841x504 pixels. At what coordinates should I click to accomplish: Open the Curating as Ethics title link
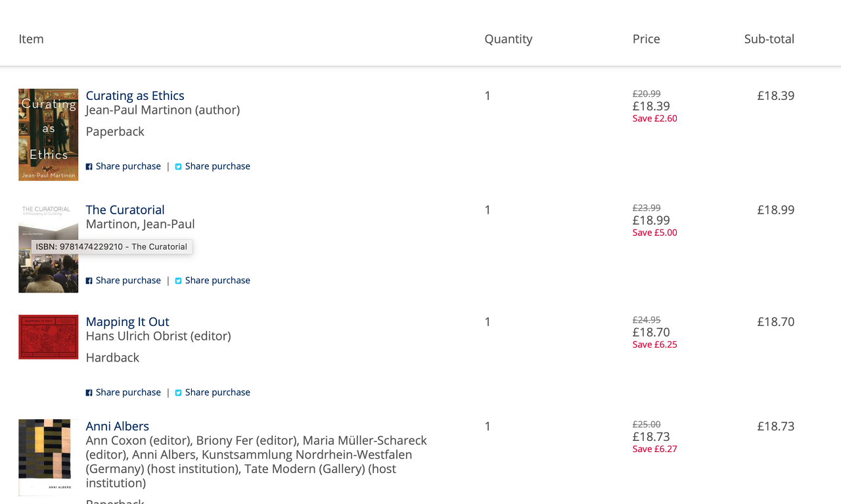(x=135, y=96)
